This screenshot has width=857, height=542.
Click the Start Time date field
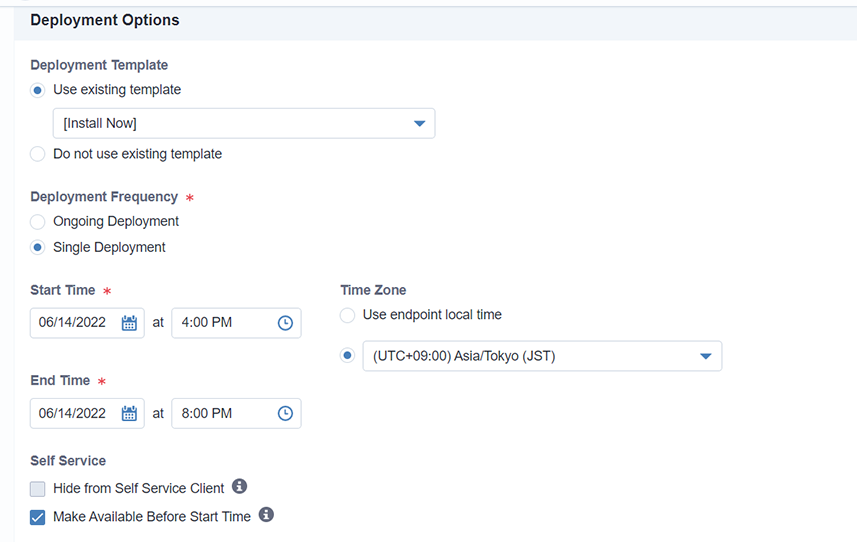point(74,323)
